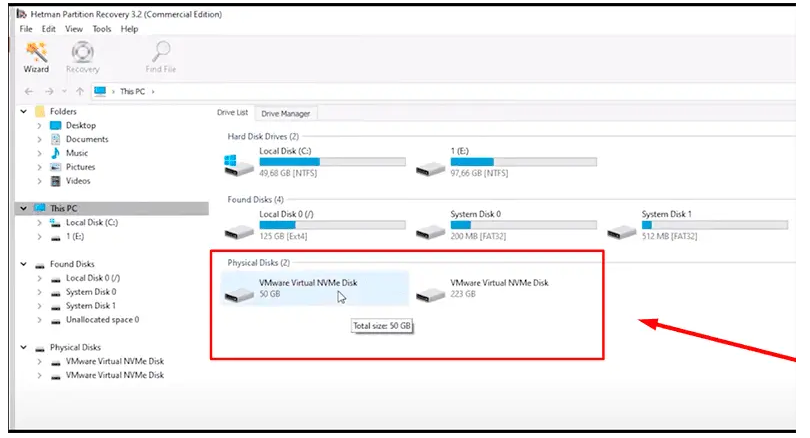Screen dimensions: 810x438
Task: Select Documents icon in folder tree
Action: pyautogui.click(x=55, y=139)
